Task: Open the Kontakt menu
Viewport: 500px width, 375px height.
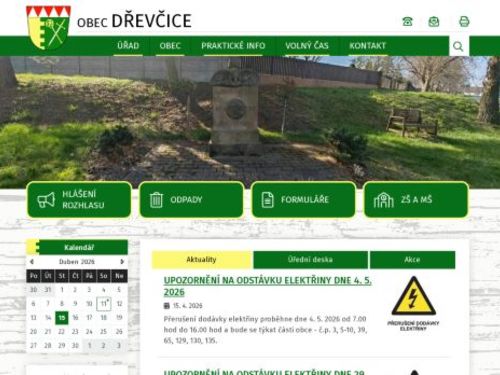Action: tap(367, 46)
